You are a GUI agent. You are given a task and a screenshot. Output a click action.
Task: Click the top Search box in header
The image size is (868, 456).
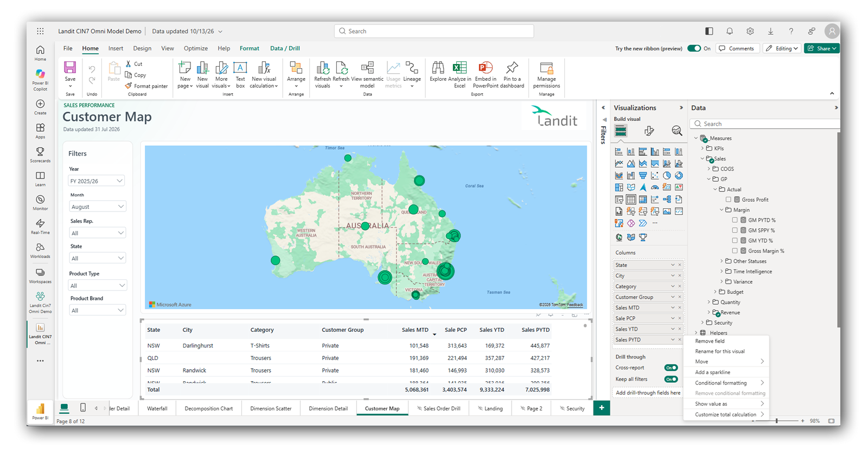click(x=434, y=31)
